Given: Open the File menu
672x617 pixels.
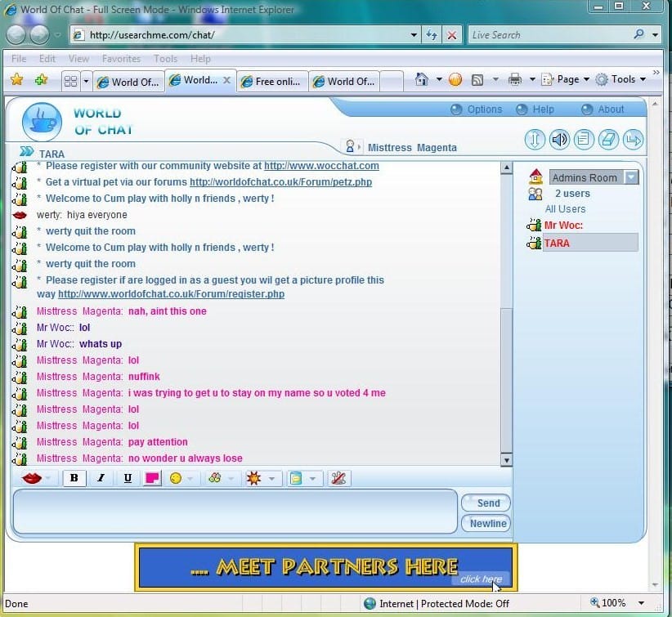Looking at the screenshot, I should tap(19, 59).
